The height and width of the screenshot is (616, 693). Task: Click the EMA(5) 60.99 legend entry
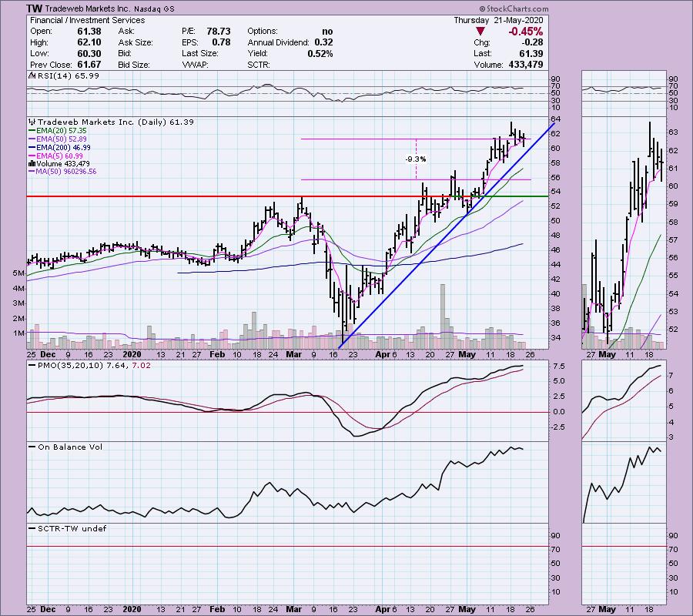[55, 156]
